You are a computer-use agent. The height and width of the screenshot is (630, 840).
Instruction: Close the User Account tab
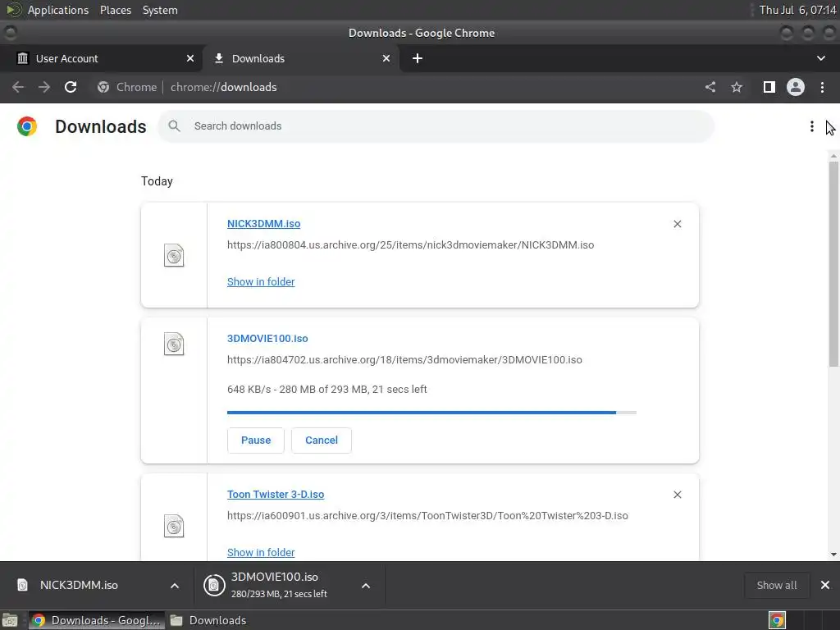(190, 58)
